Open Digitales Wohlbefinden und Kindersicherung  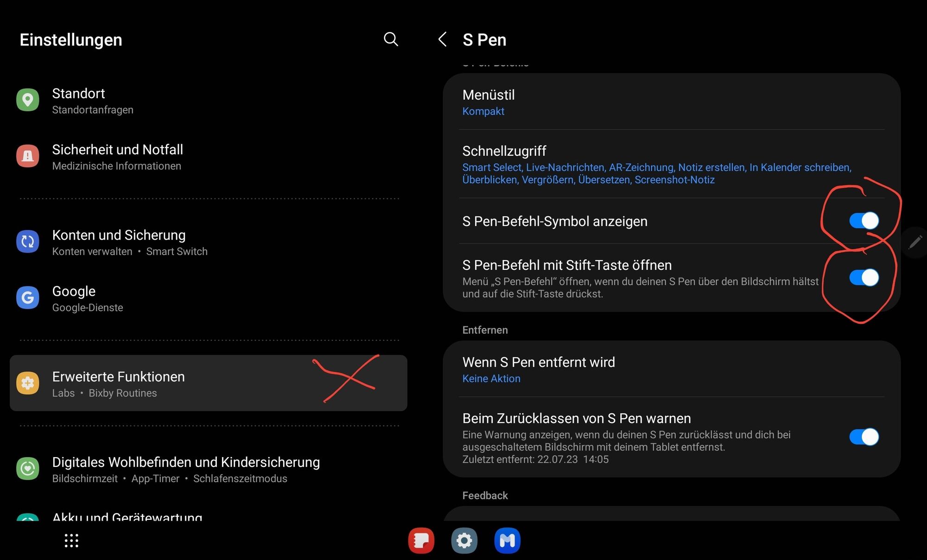(x=185, y=469)
